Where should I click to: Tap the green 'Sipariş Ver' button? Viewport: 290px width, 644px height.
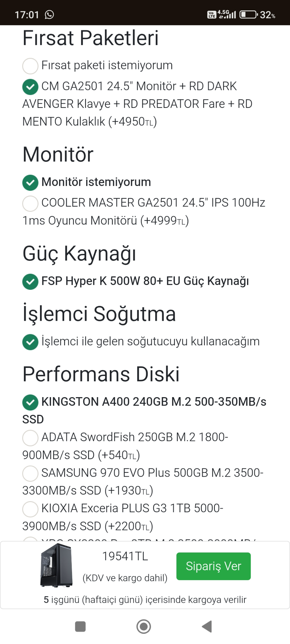point(213,566)
